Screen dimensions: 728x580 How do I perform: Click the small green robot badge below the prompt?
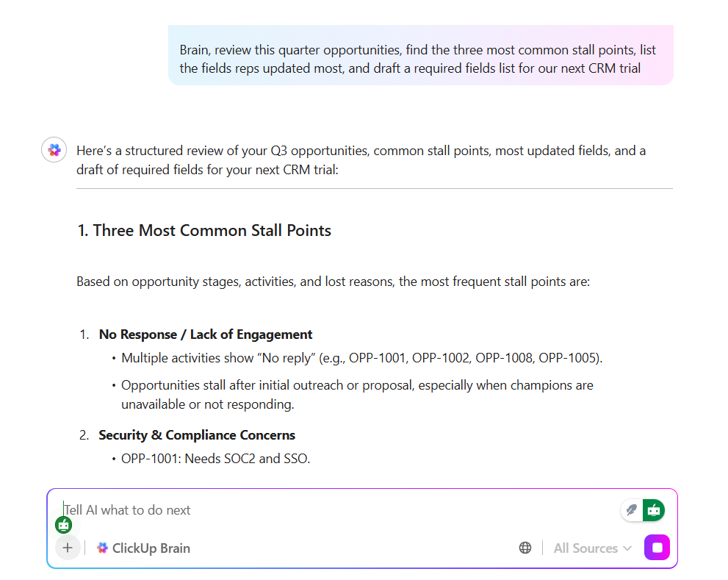64,525
